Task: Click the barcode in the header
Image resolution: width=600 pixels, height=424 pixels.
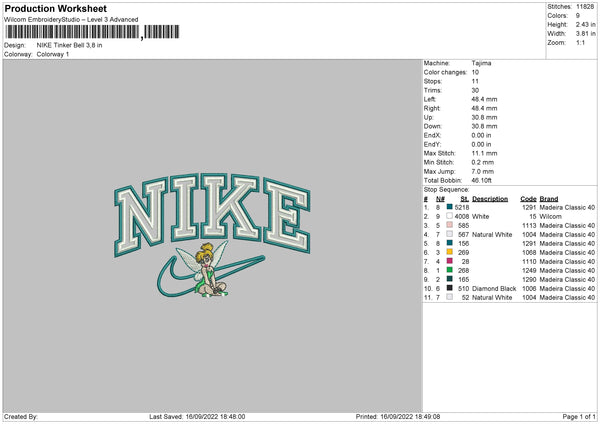Action: point(92,32)
